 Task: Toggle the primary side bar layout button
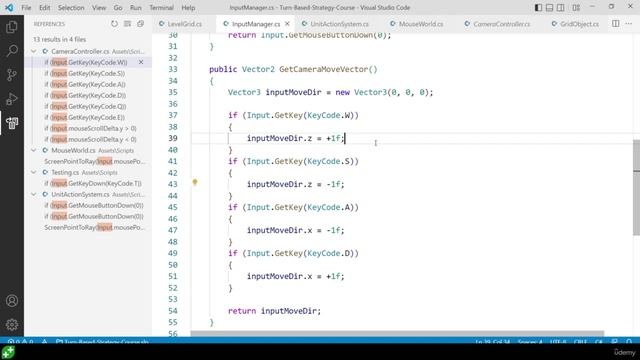pos(538,7)
